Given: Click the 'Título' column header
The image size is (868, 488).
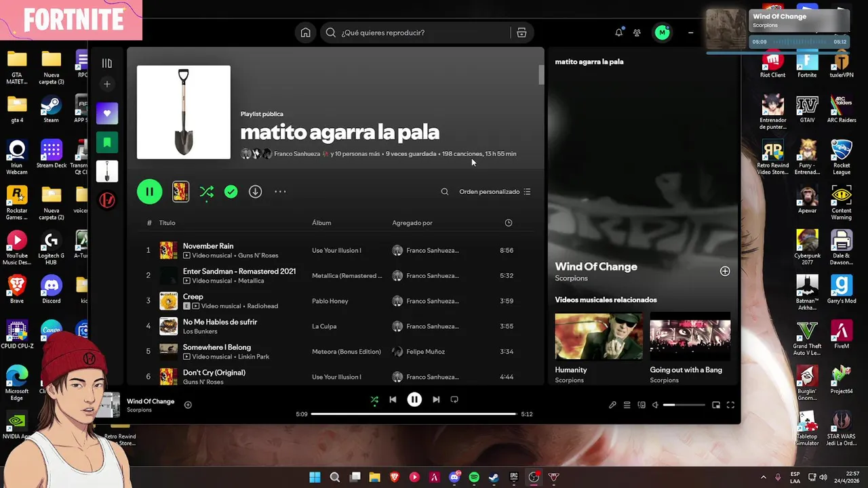Looking at the screenshot, I should coord(167,223).
